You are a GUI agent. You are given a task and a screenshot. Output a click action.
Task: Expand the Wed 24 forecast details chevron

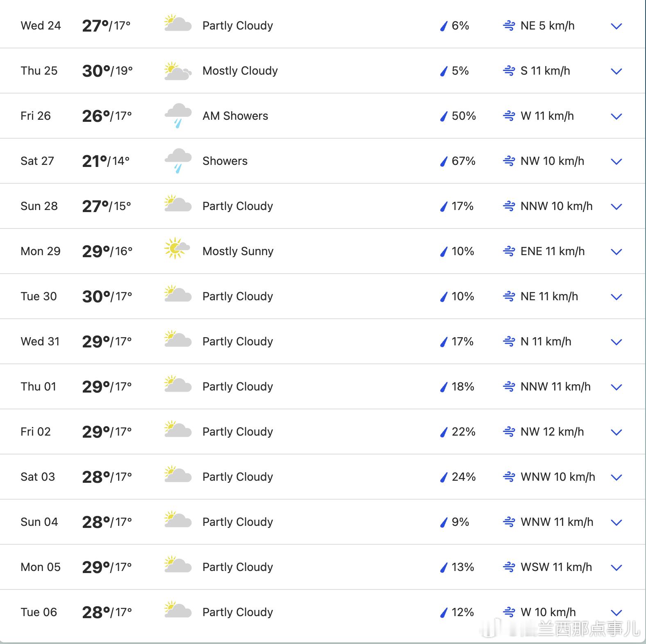pos(616,26)
